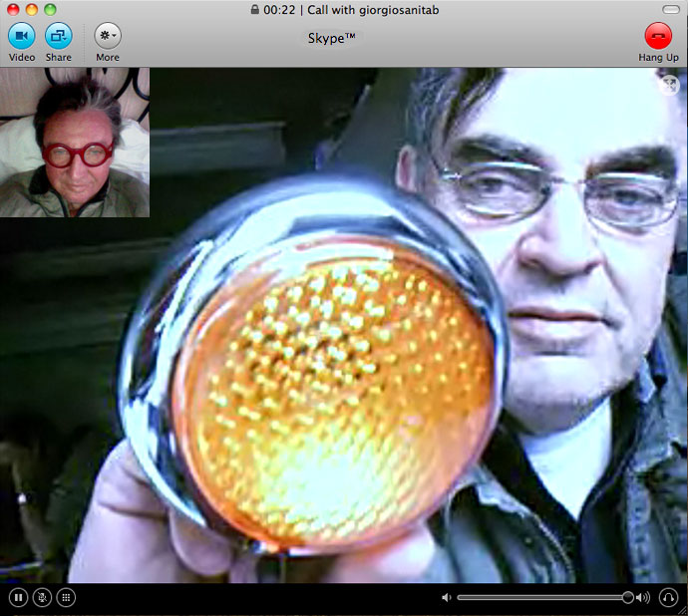The width and height of the screenshot is (688, 616).
Task: Pause the call with hold button
Action: point(18,597)
